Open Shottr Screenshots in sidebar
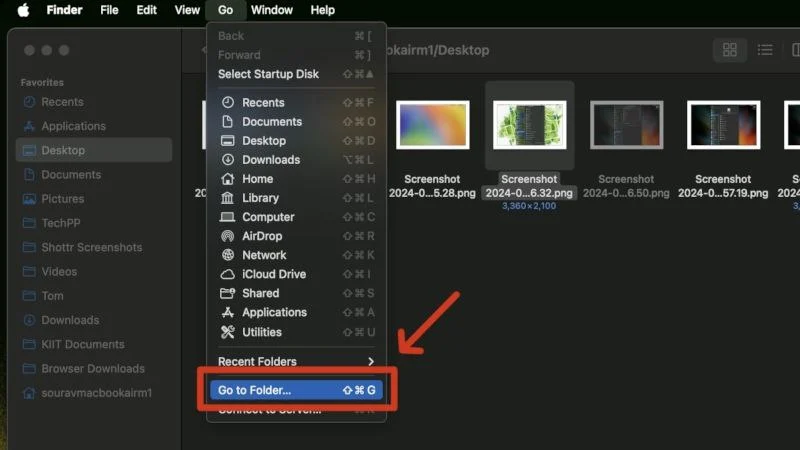800x450 pixels. tap(91, 247)
